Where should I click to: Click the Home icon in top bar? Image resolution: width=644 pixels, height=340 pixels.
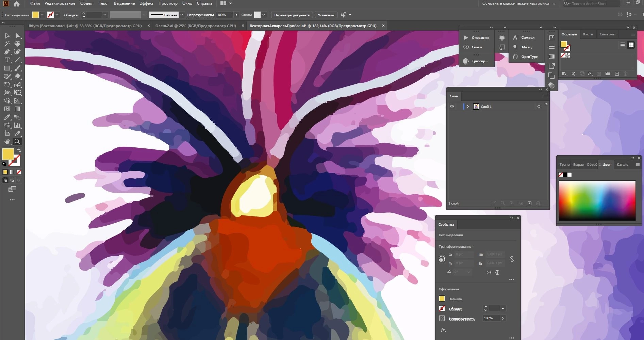(16, 4)
